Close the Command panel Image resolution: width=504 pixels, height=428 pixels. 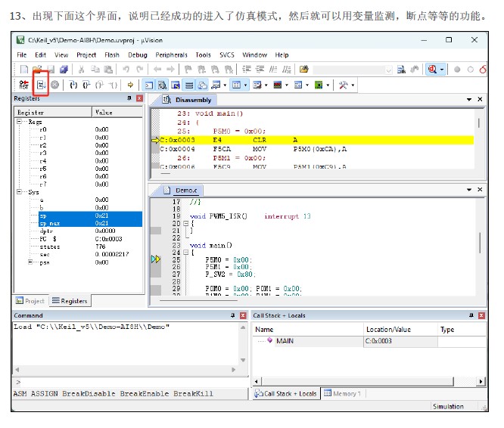click(x=243, y=315)
